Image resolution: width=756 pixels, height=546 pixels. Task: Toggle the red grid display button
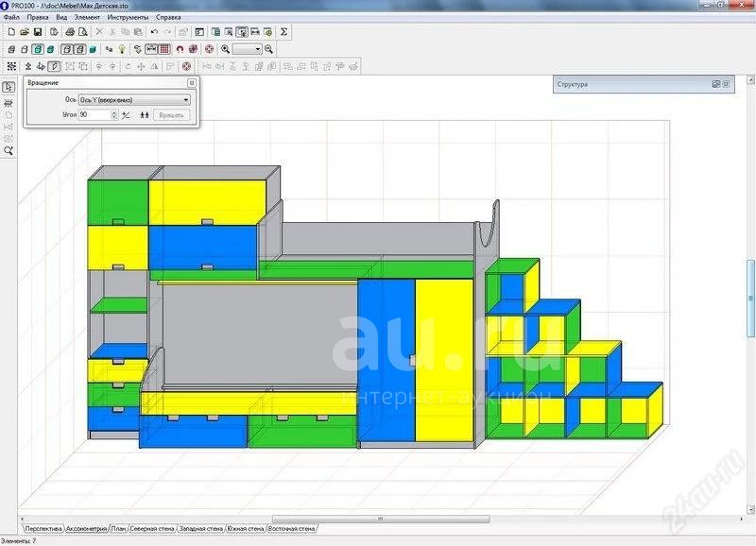(x=164, y=49)
